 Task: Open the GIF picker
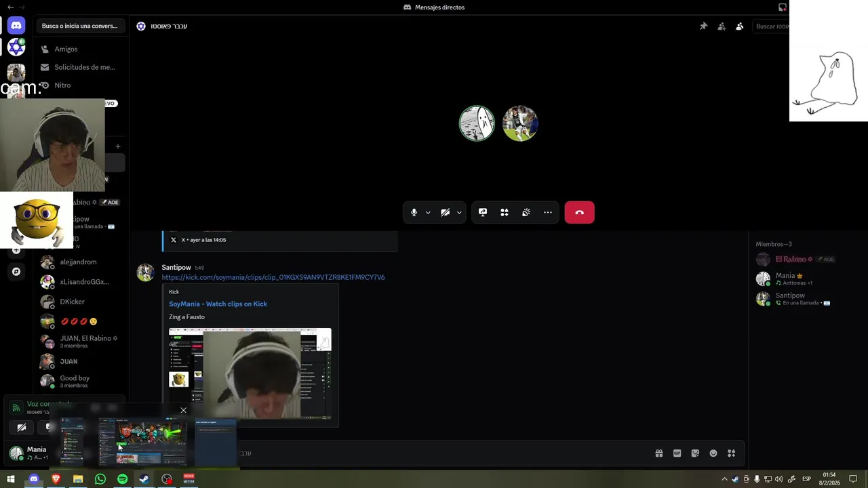point(677,453)
